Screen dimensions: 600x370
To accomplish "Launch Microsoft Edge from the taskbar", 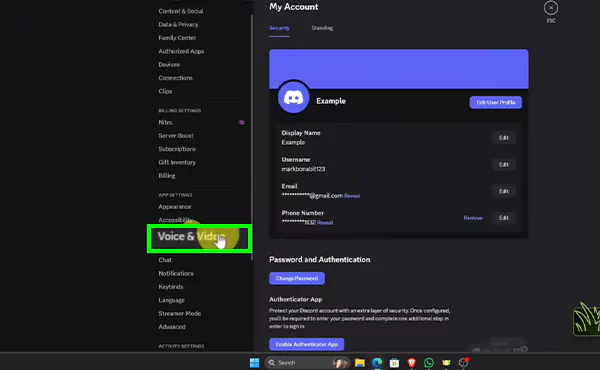I will pyautogui.click(x=377, y=362).
